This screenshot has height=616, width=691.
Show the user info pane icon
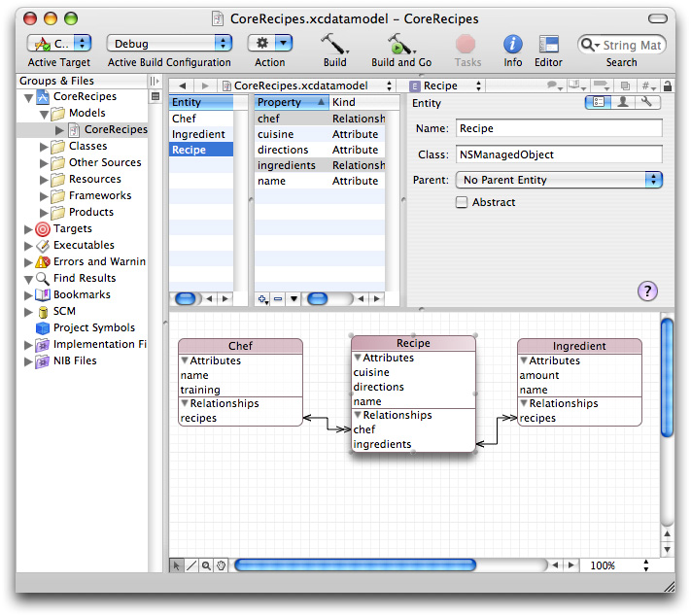pos(623,102)
